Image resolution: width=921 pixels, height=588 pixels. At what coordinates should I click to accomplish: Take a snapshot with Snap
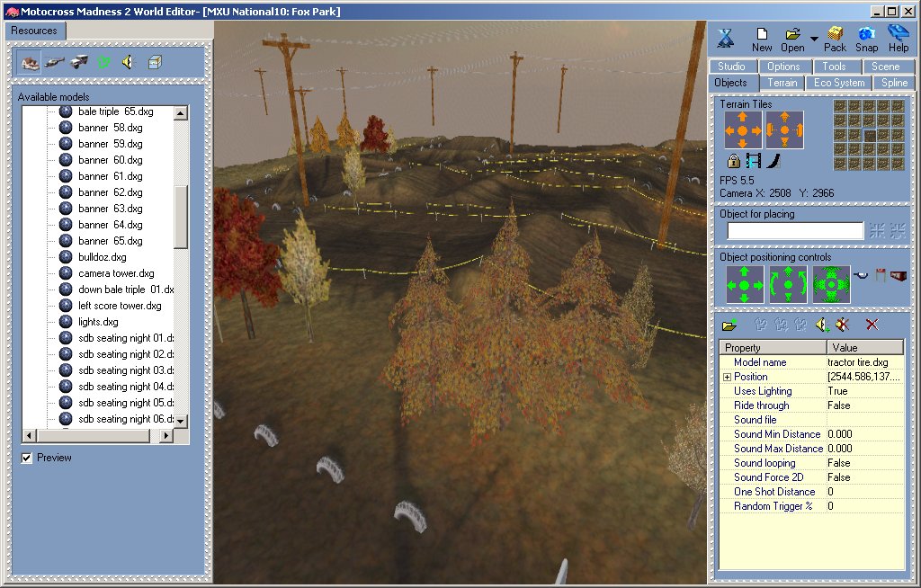(866, 40)
